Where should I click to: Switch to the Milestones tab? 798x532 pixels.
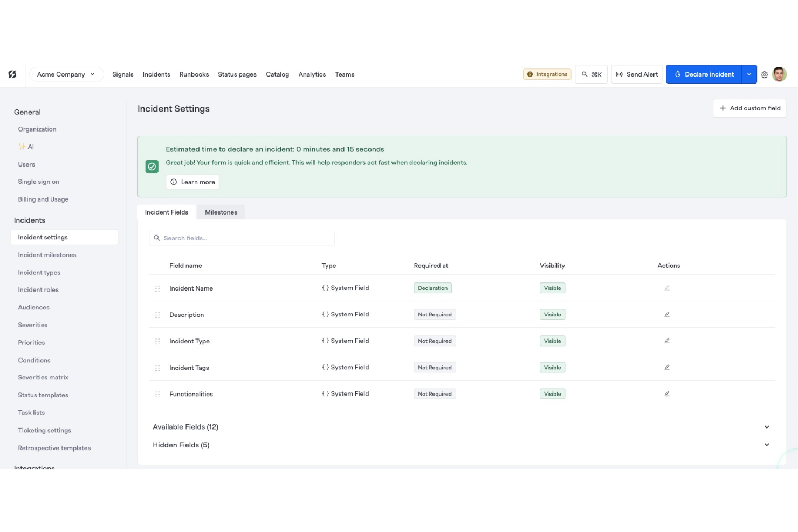[221, 212]
